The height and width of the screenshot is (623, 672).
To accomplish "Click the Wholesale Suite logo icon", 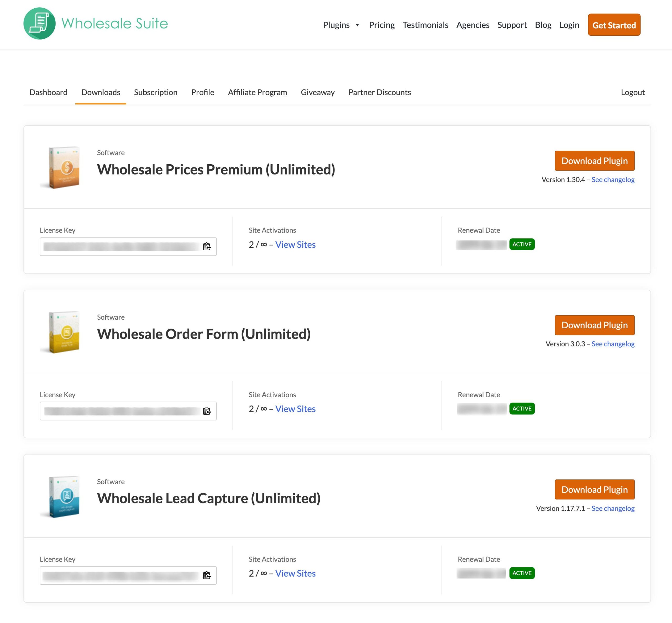I will click(x=39, y=24).
